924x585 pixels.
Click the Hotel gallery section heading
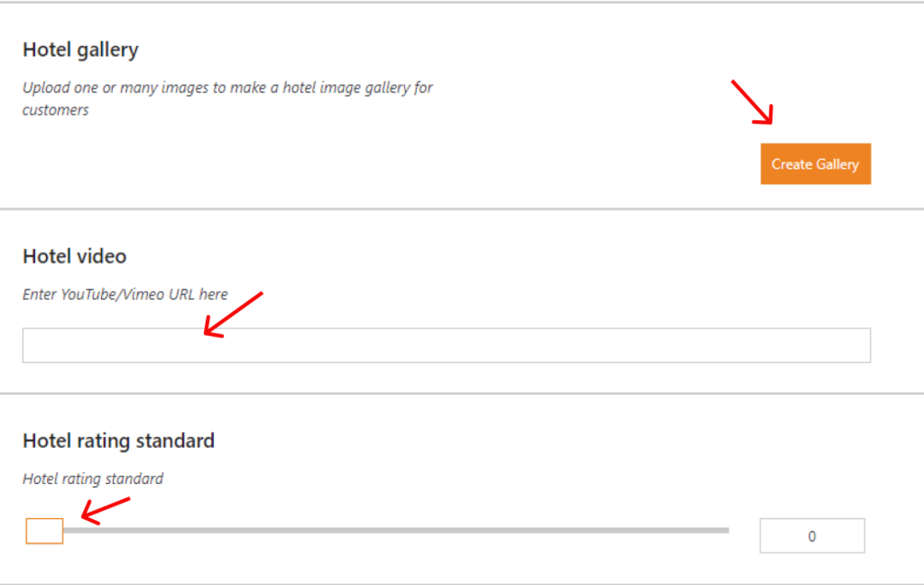79,50
